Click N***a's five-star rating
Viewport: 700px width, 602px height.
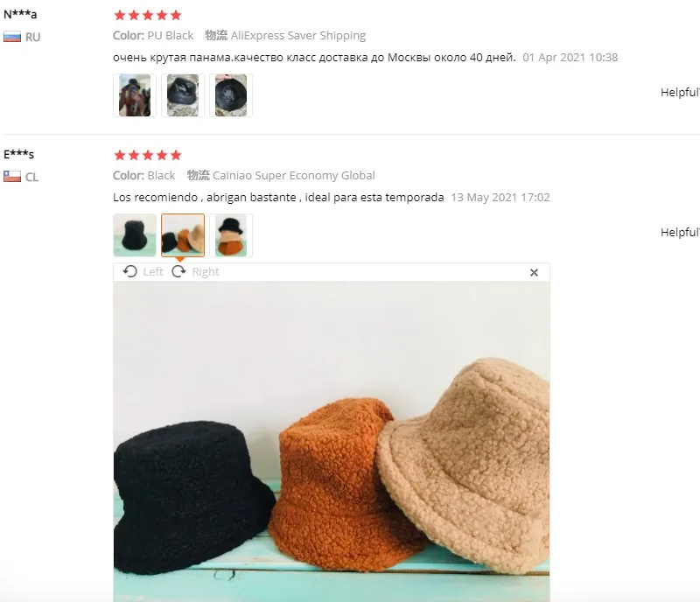(x=148, y=15)
